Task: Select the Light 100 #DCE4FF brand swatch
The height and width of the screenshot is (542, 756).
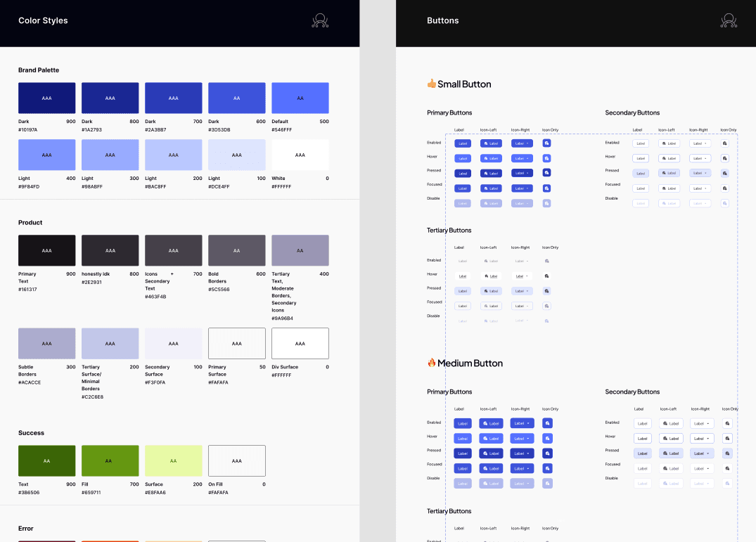Action: tap(237, 155)
